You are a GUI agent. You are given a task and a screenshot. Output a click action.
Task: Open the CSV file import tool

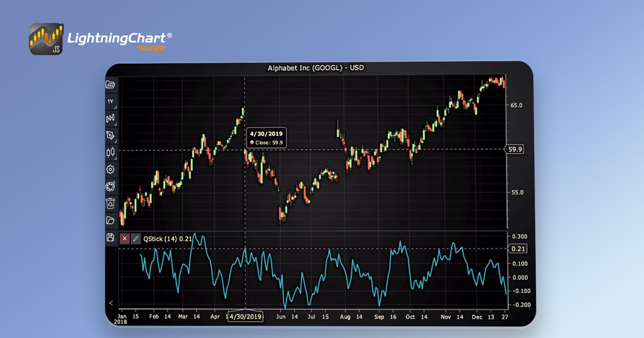[x=110, y=84]
